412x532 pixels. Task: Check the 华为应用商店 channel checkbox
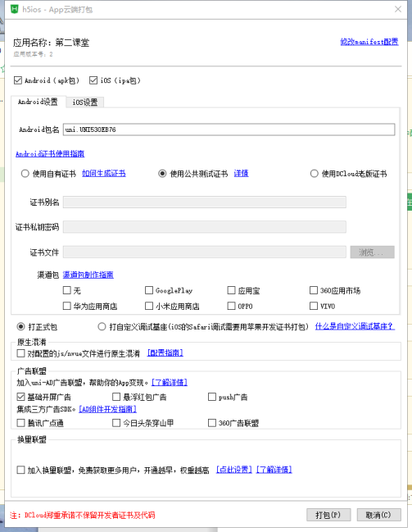coord(67,306)
